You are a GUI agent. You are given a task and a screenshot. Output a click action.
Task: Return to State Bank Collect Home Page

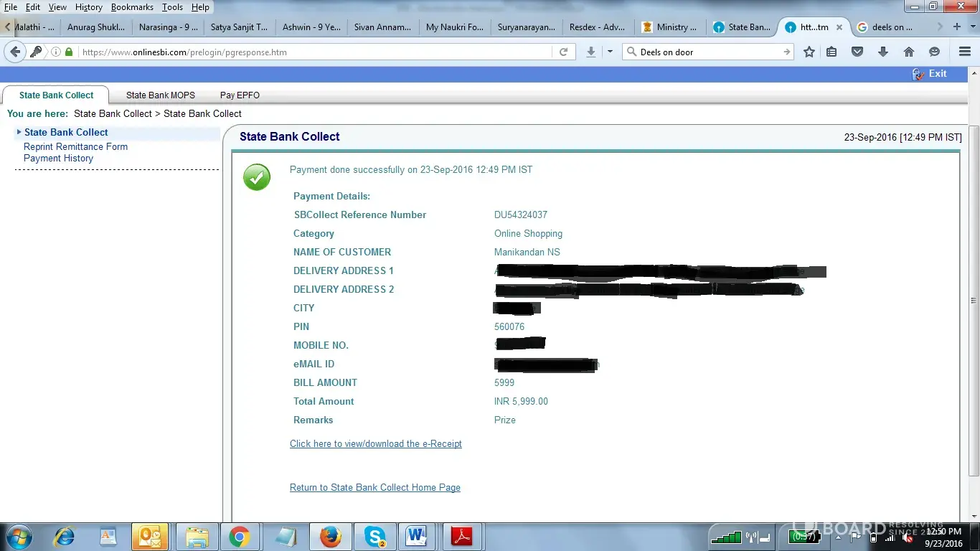point(374,487)
